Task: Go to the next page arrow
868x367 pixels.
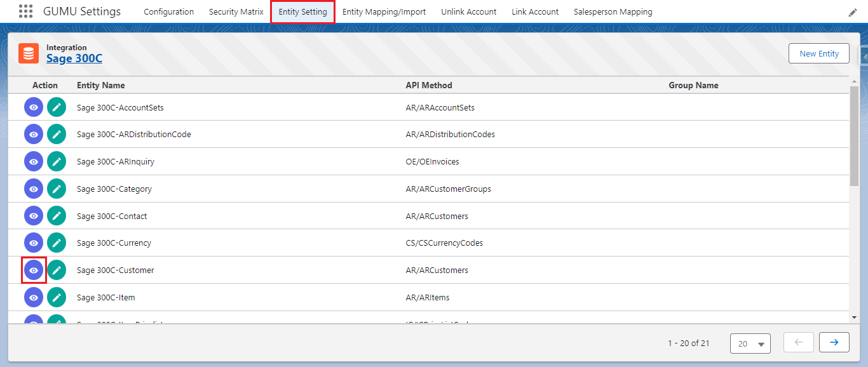Action: click(x=834, y=342)
